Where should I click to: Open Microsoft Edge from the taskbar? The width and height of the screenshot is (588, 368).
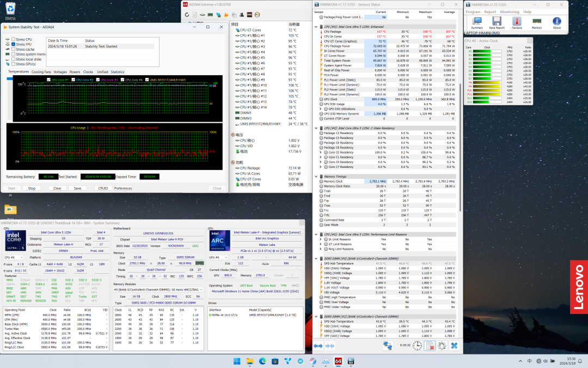262,361
